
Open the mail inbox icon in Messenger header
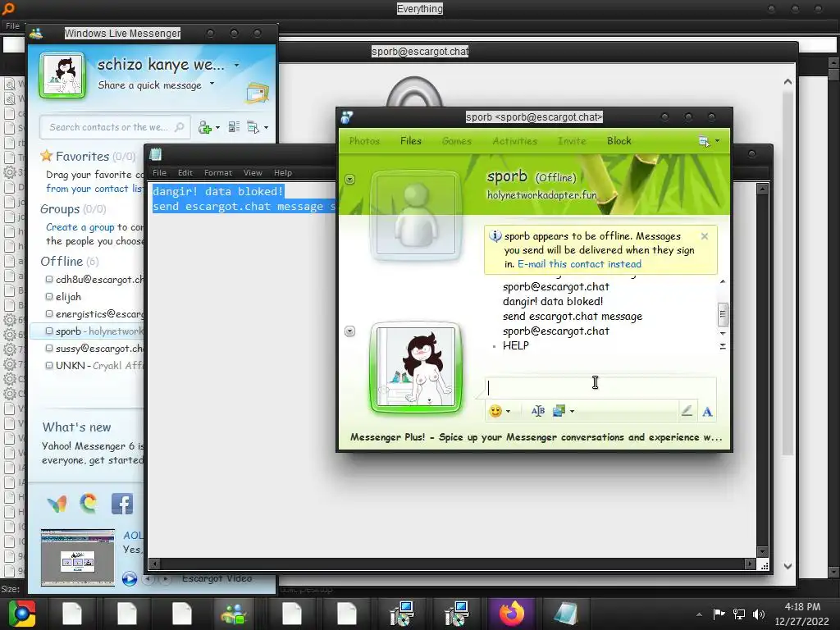coord(257,94)
